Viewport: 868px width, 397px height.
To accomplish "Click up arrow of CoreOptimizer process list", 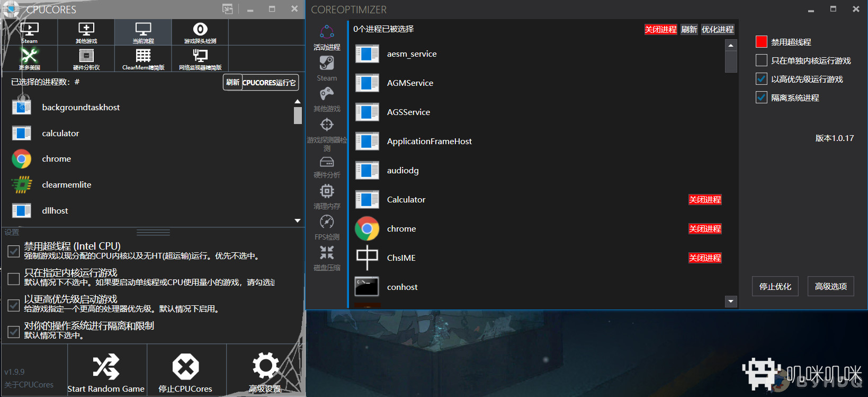I will point(731,46).
